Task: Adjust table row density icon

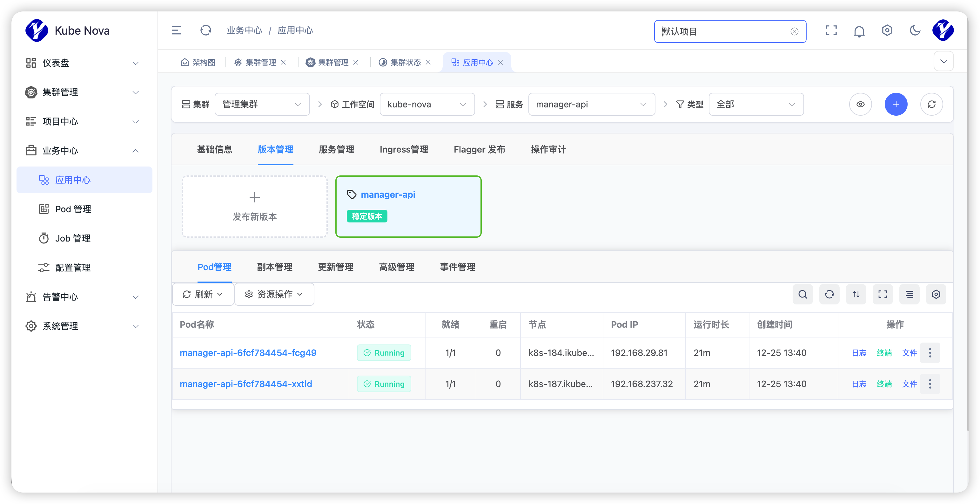Action: [x=909, y=294]
